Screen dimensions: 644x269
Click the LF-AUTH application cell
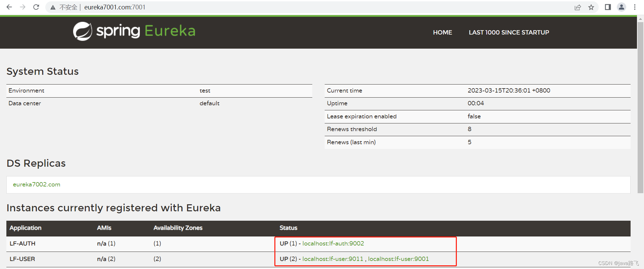coord(22,244)
